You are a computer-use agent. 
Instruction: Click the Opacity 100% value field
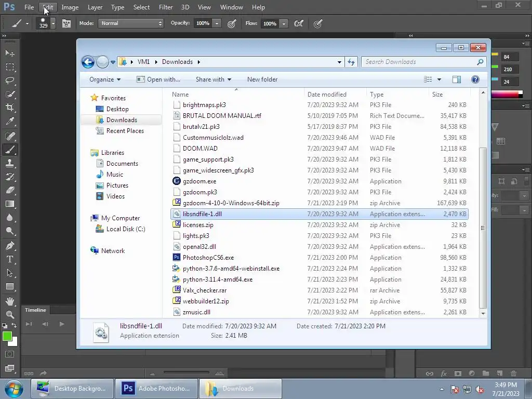pos(203,23)
